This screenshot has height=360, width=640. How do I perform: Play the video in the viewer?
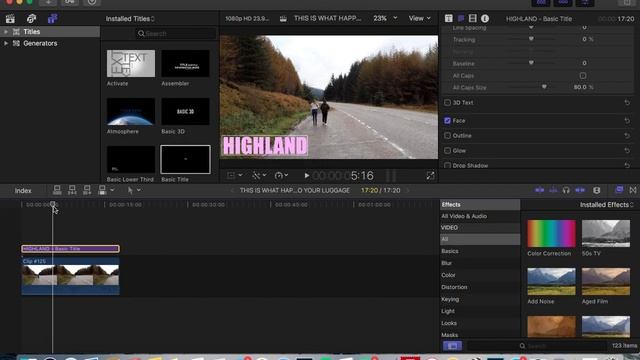coord(307,176)
